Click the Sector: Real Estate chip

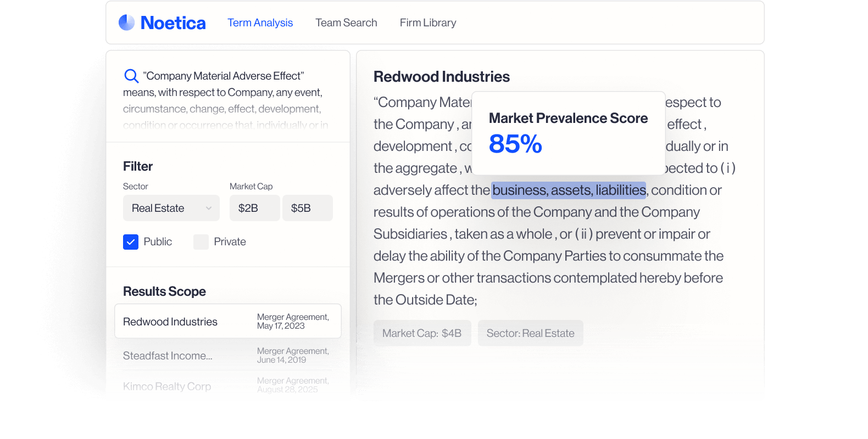pos(530,333)
